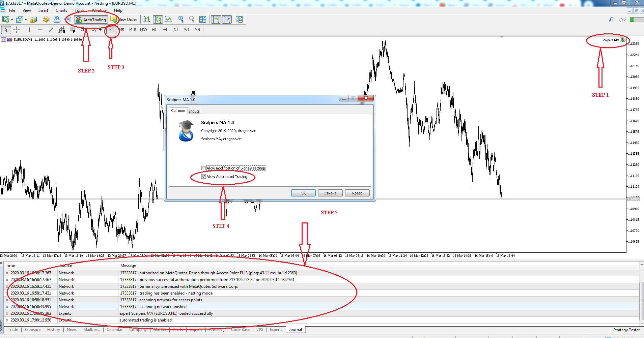Image resolution: width=644 pixels, height=338 pixels.
Task: Select the crosshair tool
Action: tap(17, 30)
